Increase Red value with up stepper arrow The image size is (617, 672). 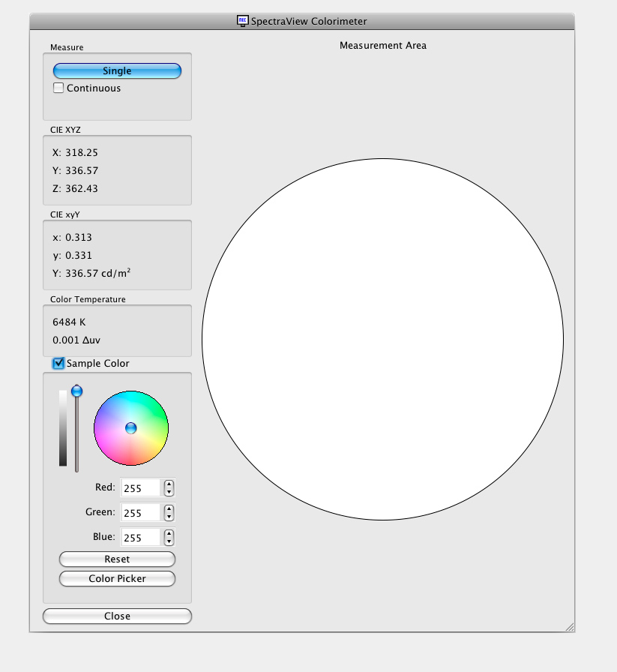coord(169,484)
